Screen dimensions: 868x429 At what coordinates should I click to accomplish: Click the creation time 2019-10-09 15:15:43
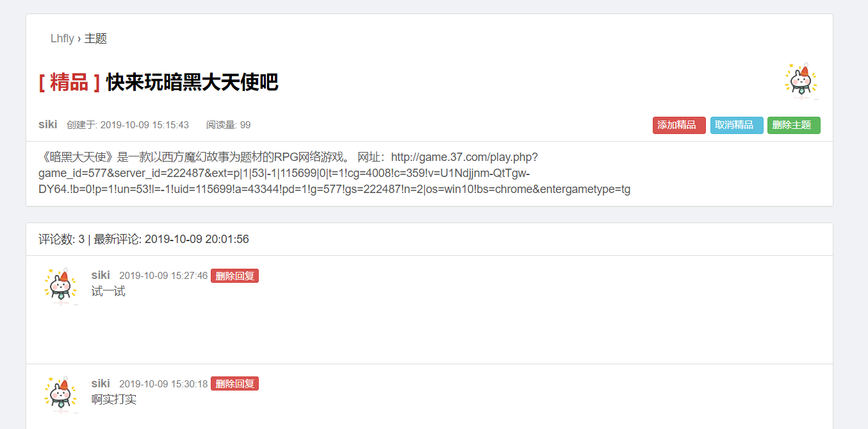click(145, 125)
